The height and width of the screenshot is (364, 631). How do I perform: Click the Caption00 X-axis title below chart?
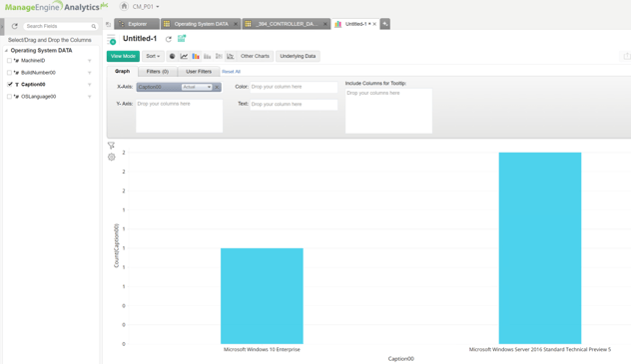400,359
